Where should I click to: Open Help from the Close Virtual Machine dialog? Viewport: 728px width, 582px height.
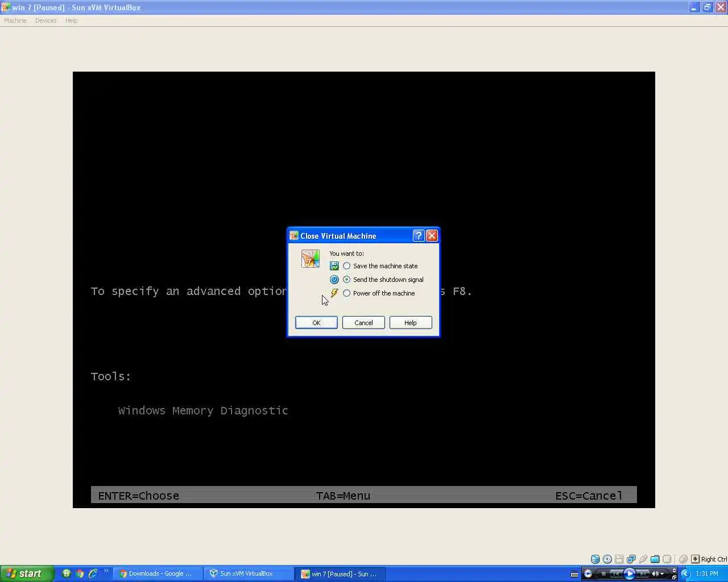tap(411, 323)
